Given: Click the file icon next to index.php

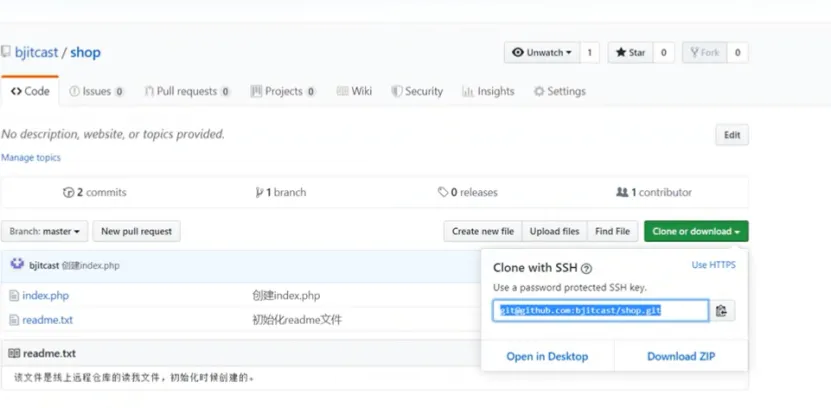Looking at the screenshot, I should pyautogui.click(x=14, y=296).
